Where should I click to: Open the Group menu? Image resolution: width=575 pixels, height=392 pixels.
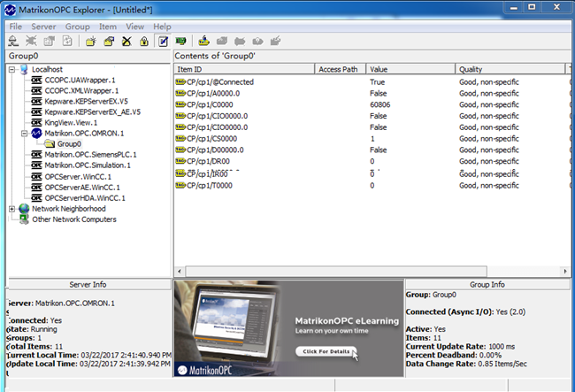pos(77,27)
